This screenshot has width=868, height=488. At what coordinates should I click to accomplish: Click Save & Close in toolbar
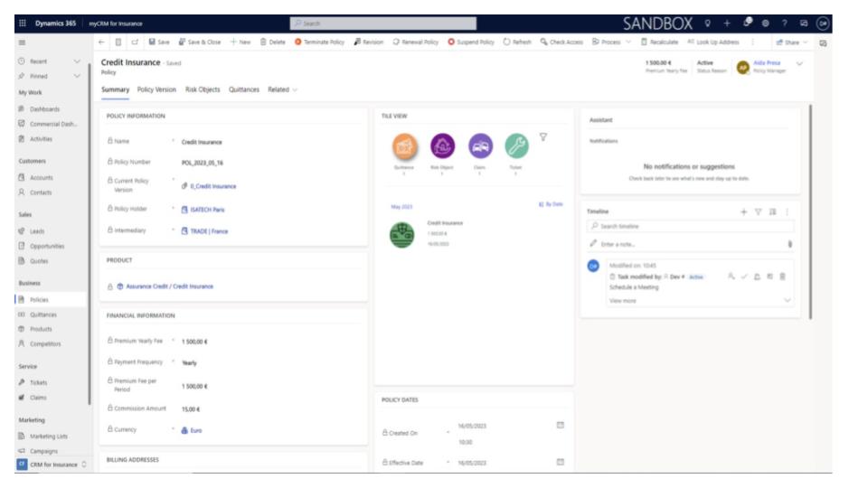(199, 42)
